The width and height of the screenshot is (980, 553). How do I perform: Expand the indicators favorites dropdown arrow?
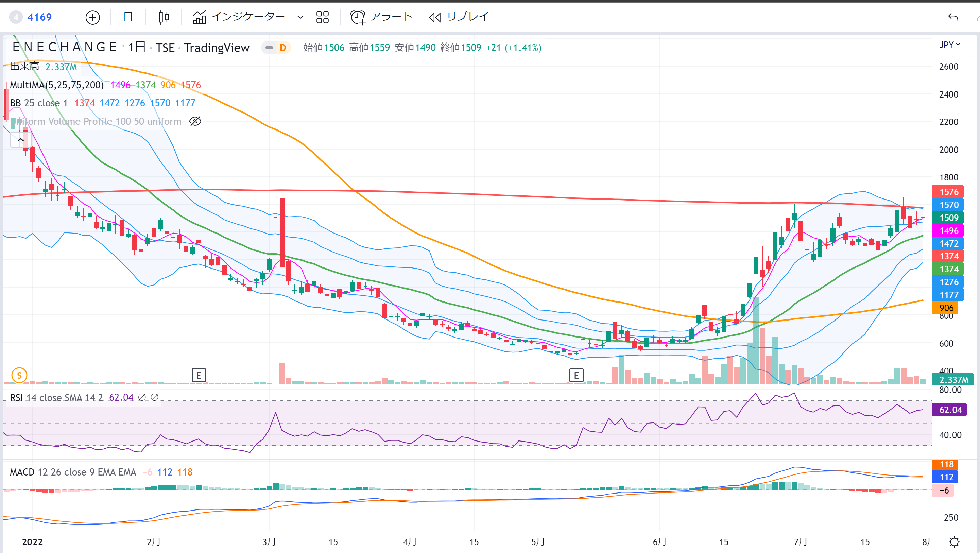[x=300, y=17]
